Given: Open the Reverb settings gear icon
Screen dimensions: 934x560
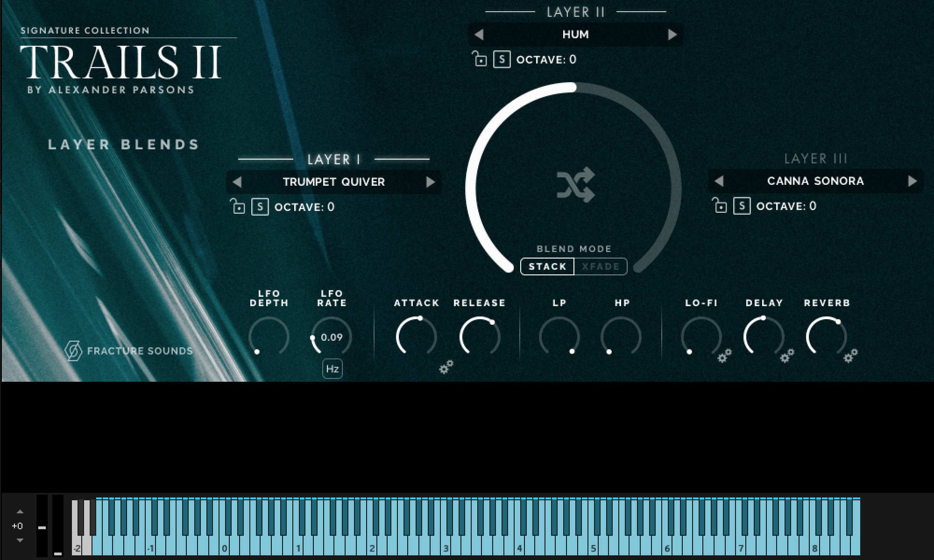Looking at the screenshot, I should [850, 356].
